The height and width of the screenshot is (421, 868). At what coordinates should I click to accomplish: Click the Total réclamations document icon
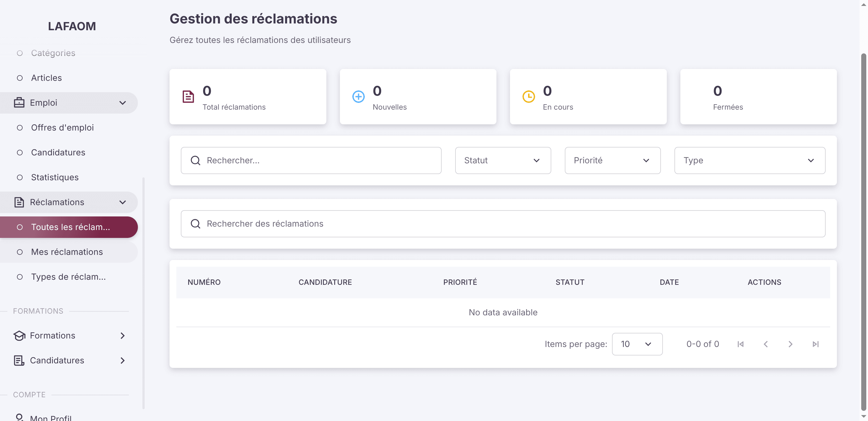coord(188,97)
